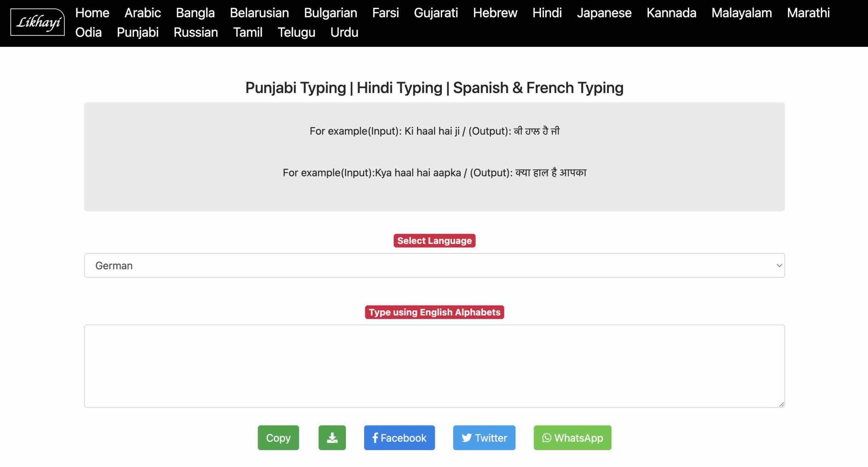Viewport: 868px width, 467px height.
Task: Go to Home in navigation
Action: point(92,13)
